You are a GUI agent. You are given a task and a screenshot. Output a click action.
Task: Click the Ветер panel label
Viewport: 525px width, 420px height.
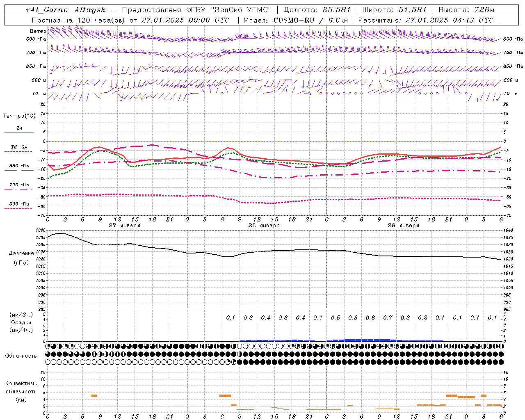pyautogui.click(x=38, y=31)
